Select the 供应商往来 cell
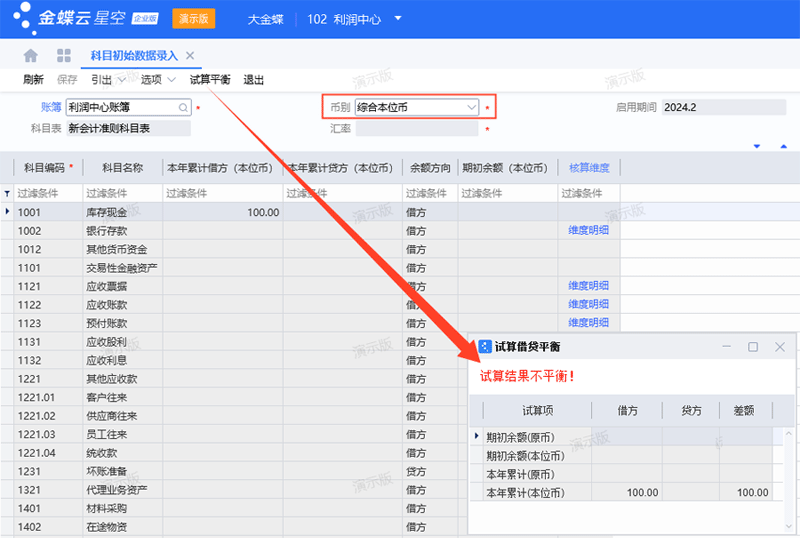Screen dimensions: 800x538 tap(122, 416)
